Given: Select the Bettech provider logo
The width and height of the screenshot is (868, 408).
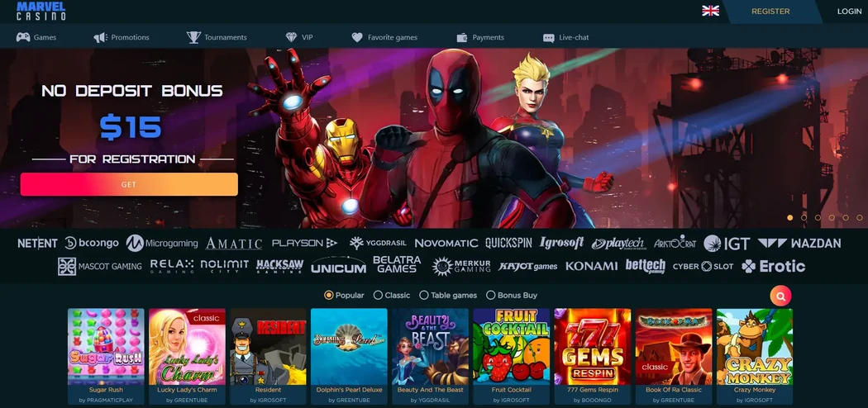Looking at the screenshot, I should coord(646,267).
